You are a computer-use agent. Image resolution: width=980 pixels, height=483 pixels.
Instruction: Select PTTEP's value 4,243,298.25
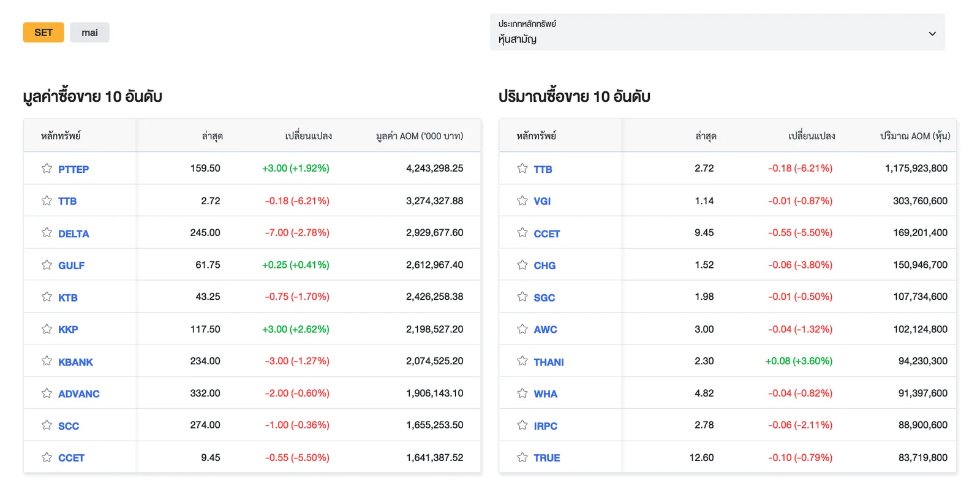pos(435,168)
